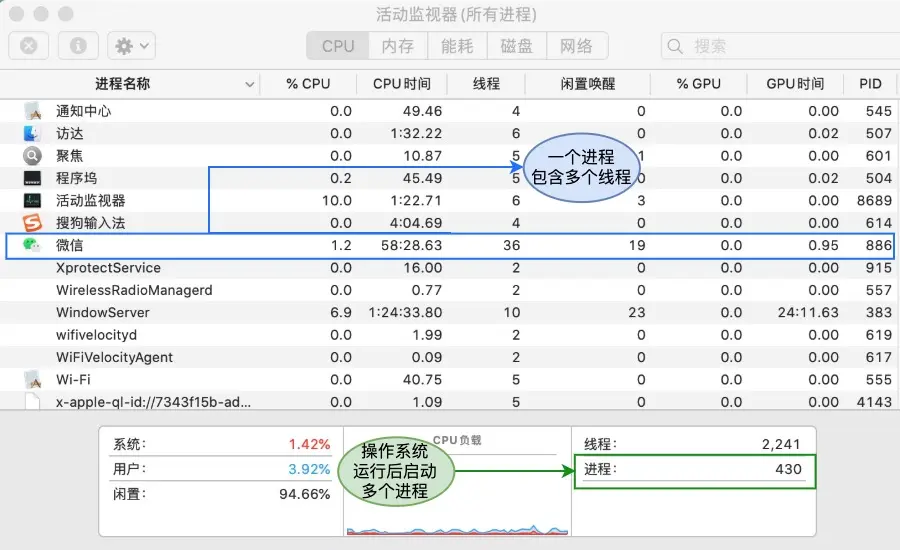Click the window close button
Image resolution: width=900 pixels, height=550 pixels.
(17, 14)
